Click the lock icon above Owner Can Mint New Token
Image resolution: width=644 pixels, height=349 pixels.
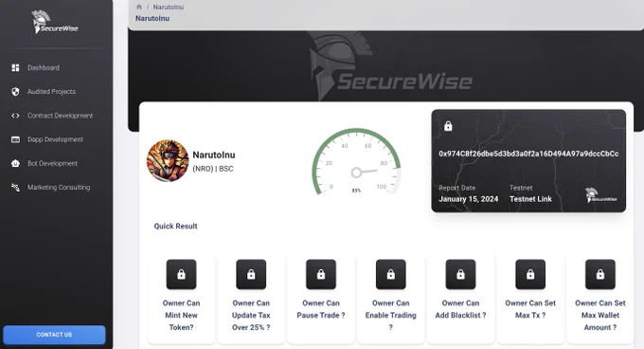(x=181, y=274)
